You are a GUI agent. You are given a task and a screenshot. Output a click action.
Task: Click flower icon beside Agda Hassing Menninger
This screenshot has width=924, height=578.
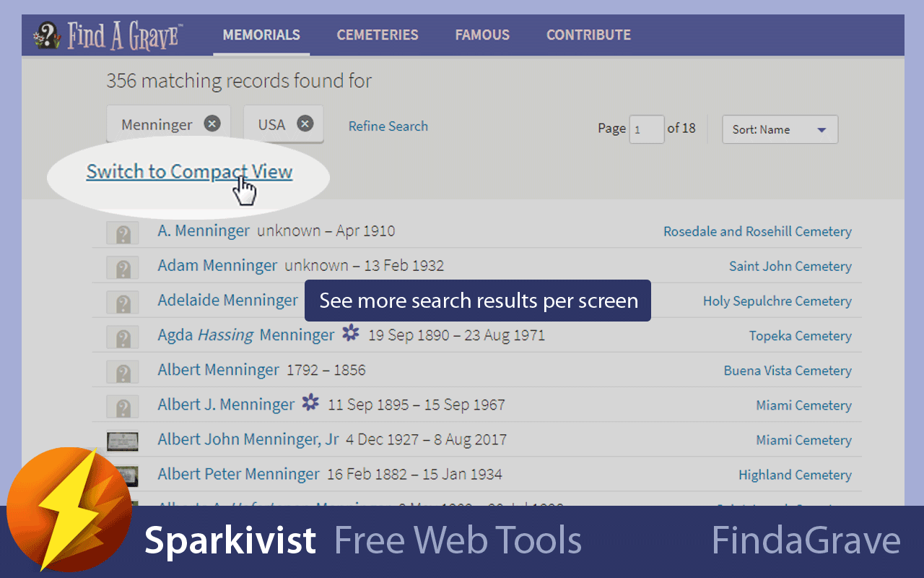pos(351,334)
